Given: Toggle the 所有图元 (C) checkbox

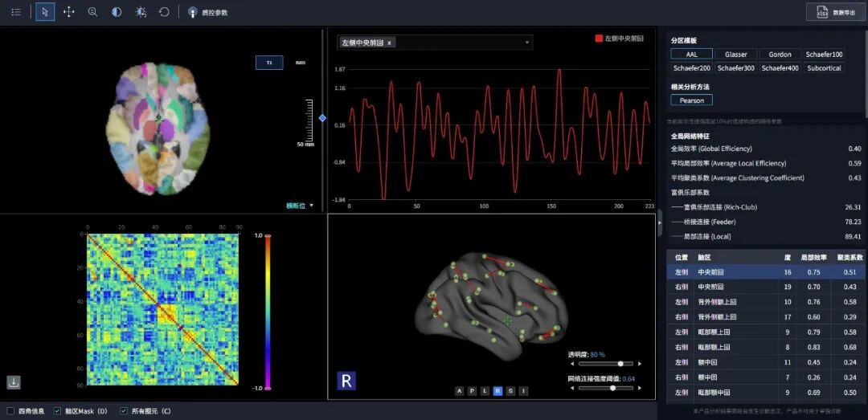Looking at the screenshot, I should point(124,410).
